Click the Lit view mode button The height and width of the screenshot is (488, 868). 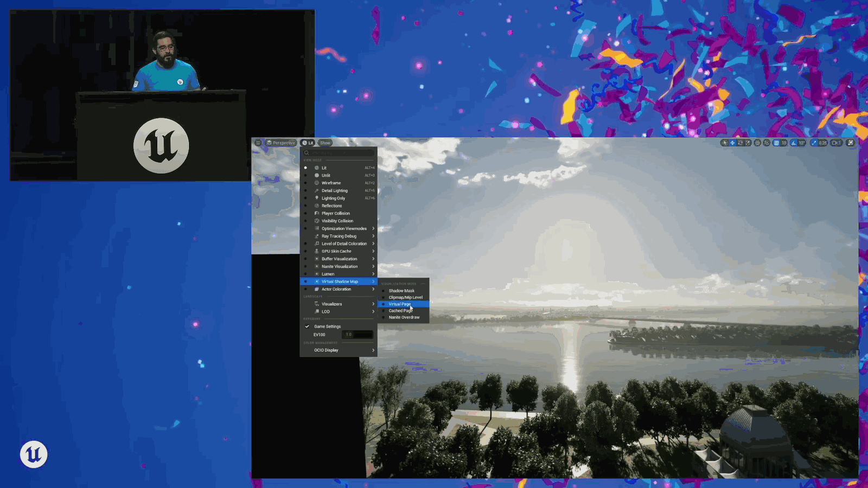click(308, 143)
